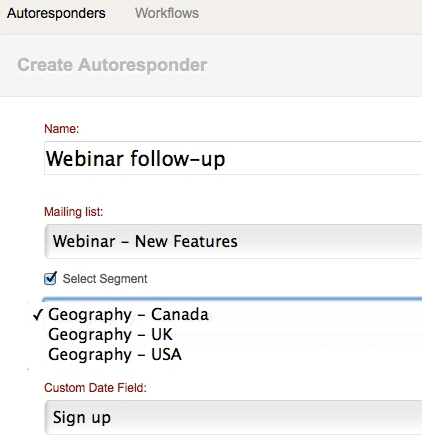
Task: Click the Name field label
Action: pyautogui.click(x=62, y=129)
